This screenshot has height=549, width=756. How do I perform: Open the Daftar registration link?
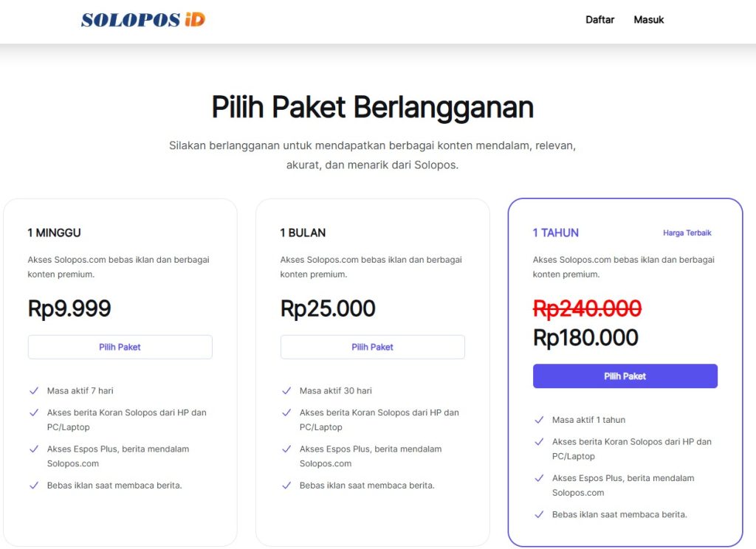[599, 20]
